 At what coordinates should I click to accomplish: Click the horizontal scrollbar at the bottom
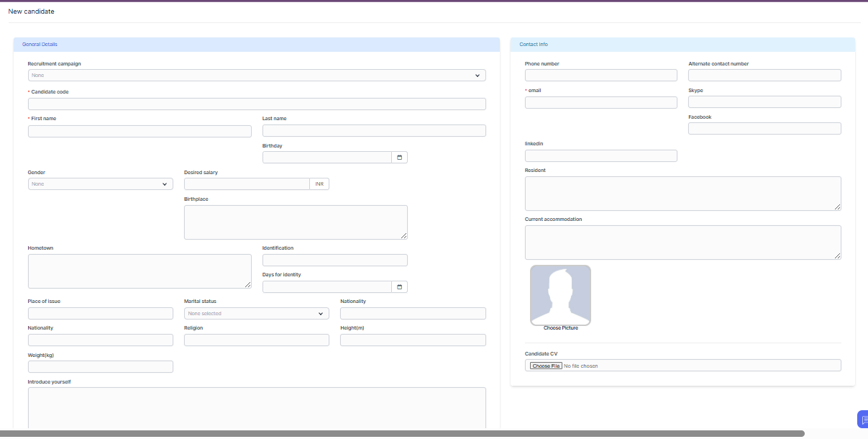[x=403, y=434]
